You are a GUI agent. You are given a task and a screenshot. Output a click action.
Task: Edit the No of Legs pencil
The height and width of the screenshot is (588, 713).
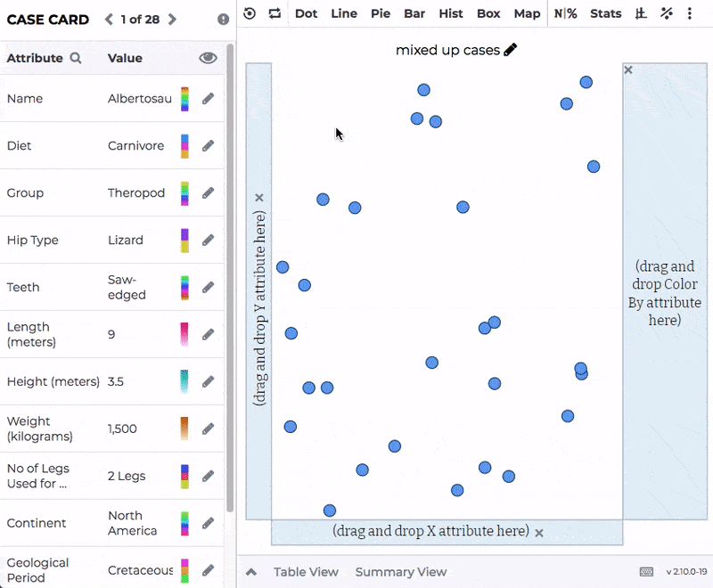tap(208, 477)
